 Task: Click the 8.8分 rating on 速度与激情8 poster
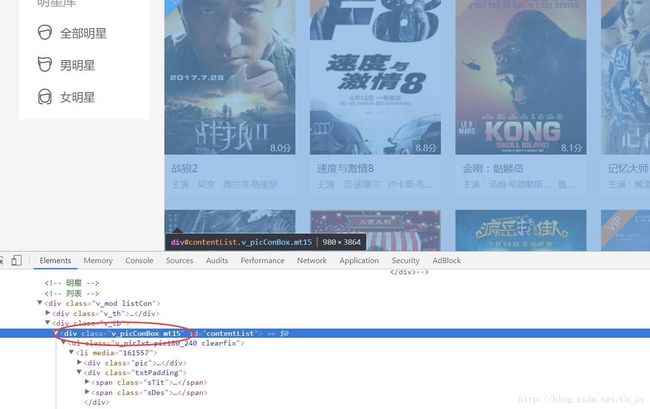point(426,148)
